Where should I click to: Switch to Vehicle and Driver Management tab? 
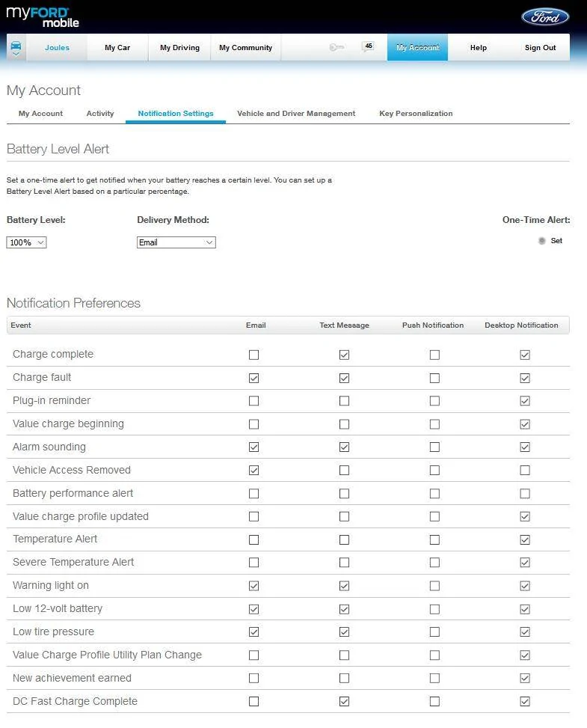point(296,113)
